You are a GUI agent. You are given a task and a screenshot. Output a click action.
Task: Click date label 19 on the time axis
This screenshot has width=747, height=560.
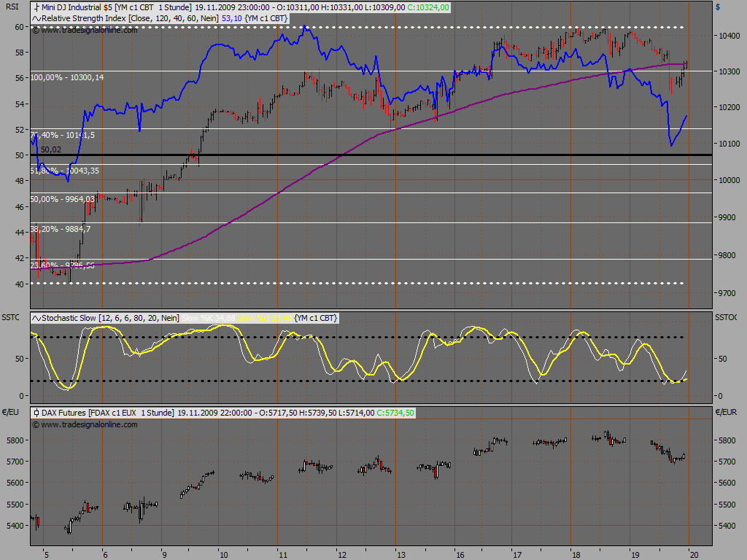coord(635,555)
